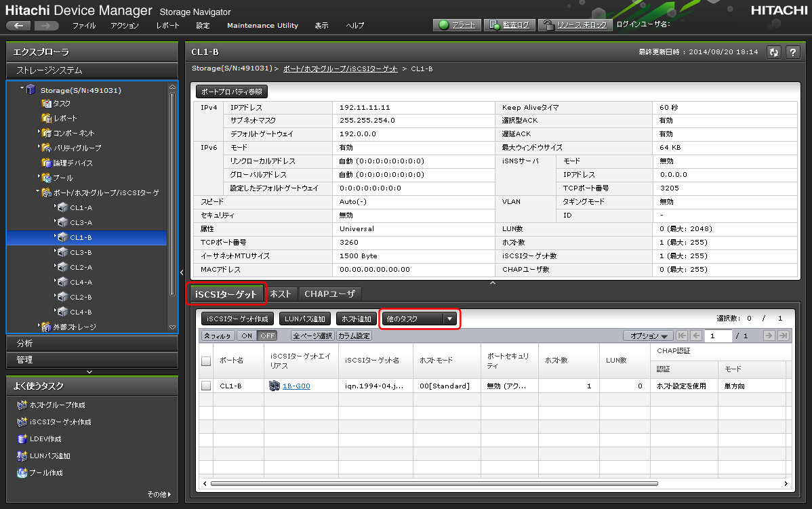Screen dimensions: 812x509
Task: Click the 1B-G00 iSCSI target icon
Action: (274, 386)
